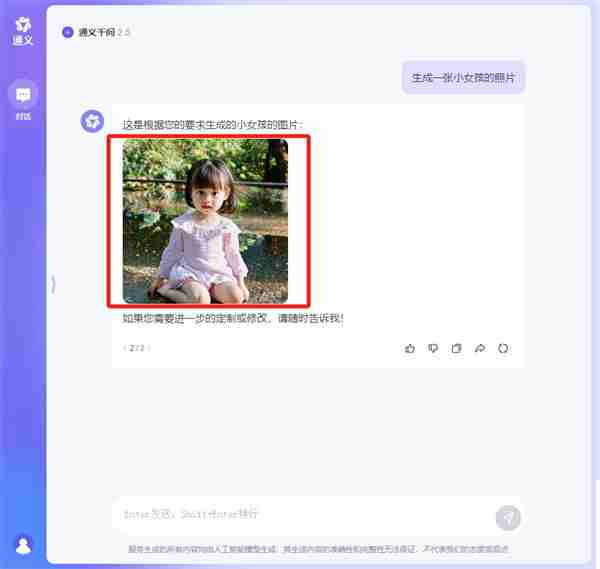Image resolution: width=600 pixels, height=569 pixels.
Task: Open the user profile avatar icon
Action: click(x=23, y=545)
